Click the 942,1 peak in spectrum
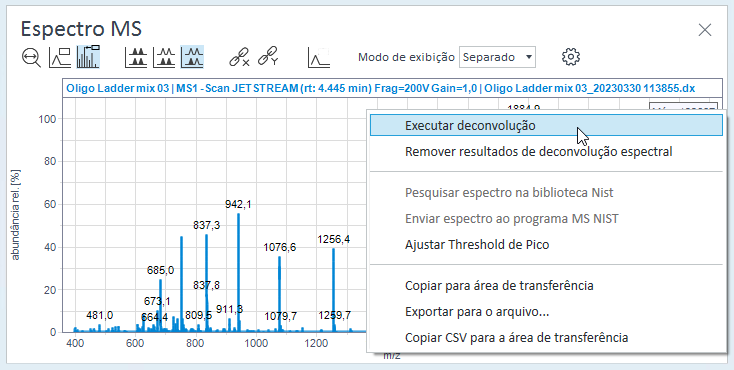This screenshot has width=734, height=370. 238,272
